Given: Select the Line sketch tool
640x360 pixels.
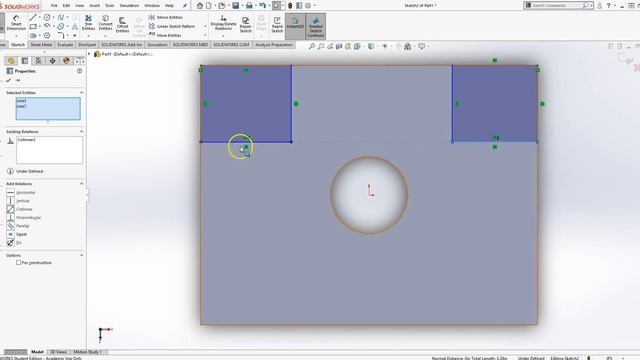Looking at the screenshot, I should pos(33,18).
